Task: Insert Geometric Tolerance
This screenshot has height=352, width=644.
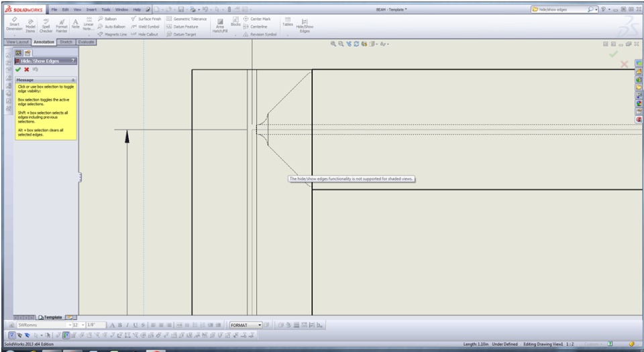Action: (186, 19)
